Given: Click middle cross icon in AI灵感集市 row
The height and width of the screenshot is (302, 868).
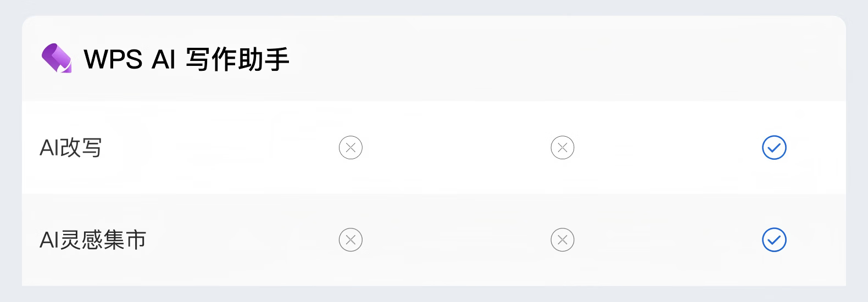Looking at the screenshot, I should 562,240.
